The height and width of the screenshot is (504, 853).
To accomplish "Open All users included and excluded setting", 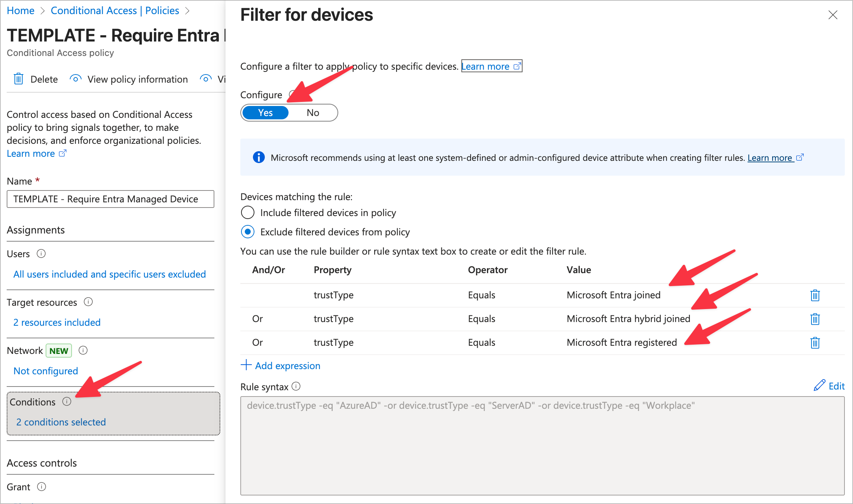I will point(109,274).
